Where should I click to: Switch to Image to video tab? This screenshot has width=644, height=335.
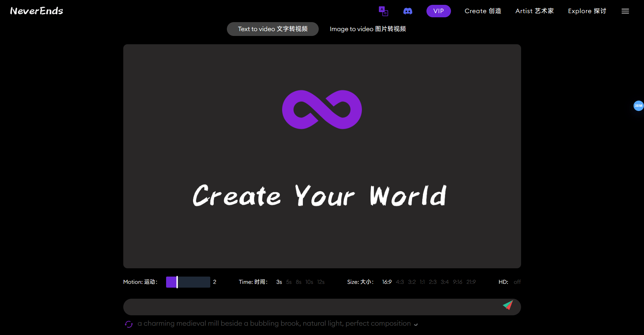click(367, 29)
